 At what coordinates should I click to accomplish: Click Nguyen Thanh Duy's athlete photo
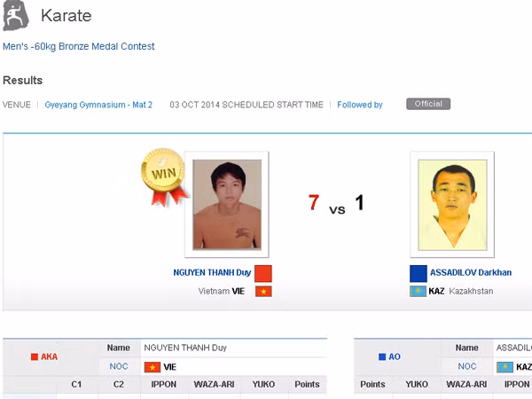coord(227,205)
